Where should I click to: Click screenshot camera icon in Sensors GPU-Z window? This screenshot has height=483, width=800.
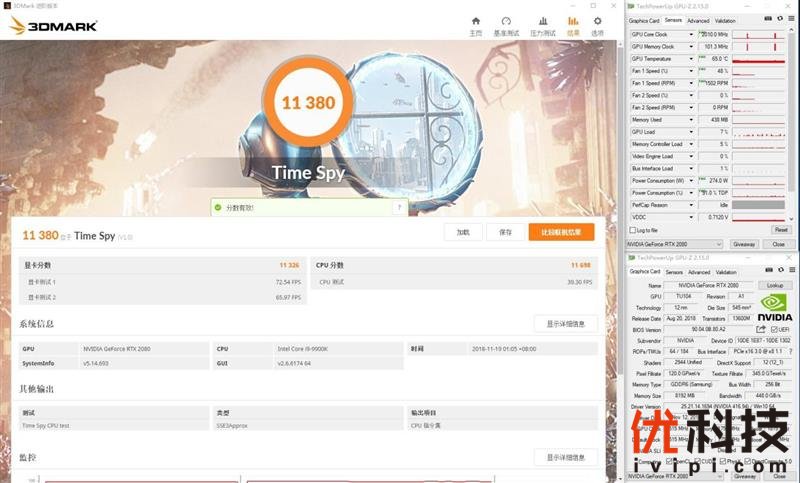pos(768,18)
